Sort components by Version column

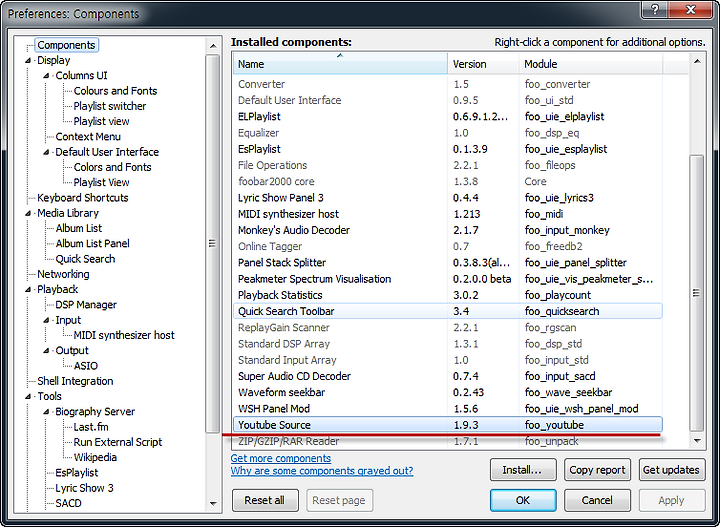click(484, 64)
